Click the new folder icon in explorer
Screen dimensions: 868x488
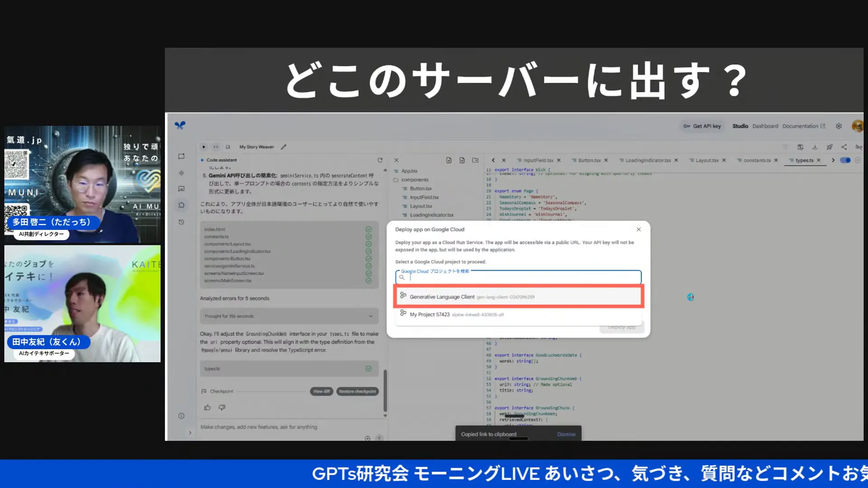(x=475, y=160)
